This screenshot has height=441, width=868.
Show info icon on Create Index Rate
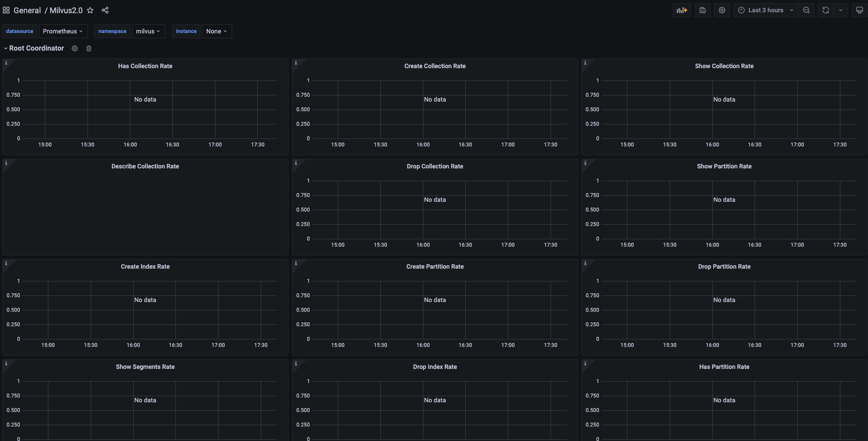(x=6, y=263)
